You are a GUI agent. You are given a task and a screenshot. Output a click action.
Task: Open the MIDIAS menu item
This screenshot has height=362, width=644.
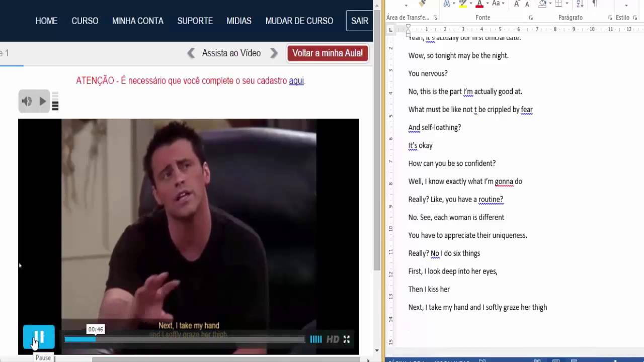239,21
